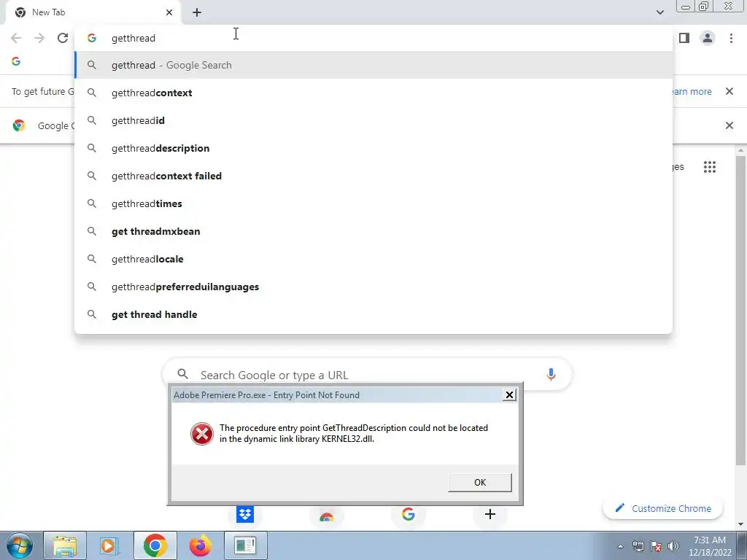Select the getthreadid suggestion

click(373, 120)
